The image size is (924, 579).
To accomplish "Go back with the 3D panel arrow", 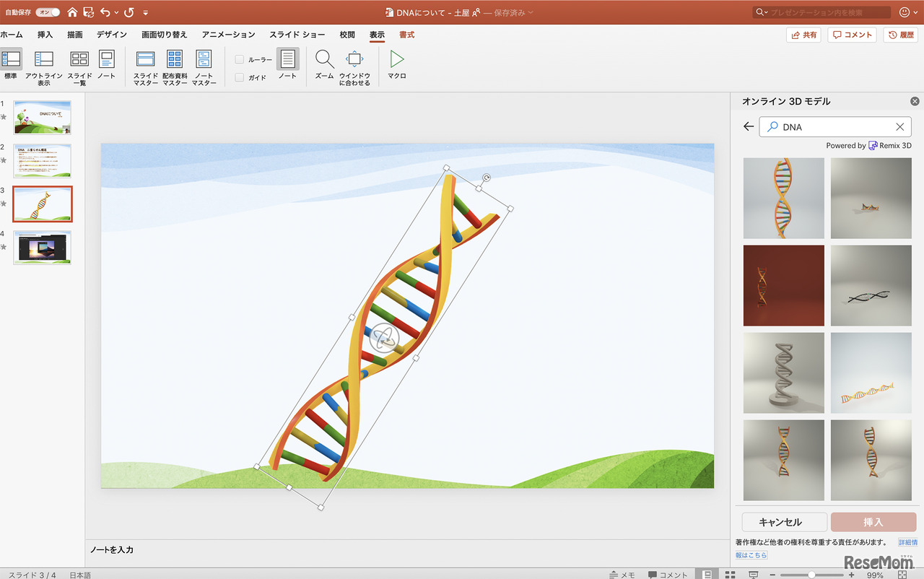I will click(749, 127).
